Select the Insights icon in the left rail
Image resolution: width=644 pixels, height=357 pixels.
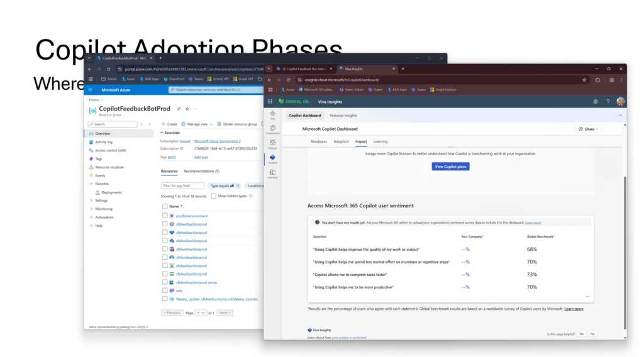click(x=272, y=159)
